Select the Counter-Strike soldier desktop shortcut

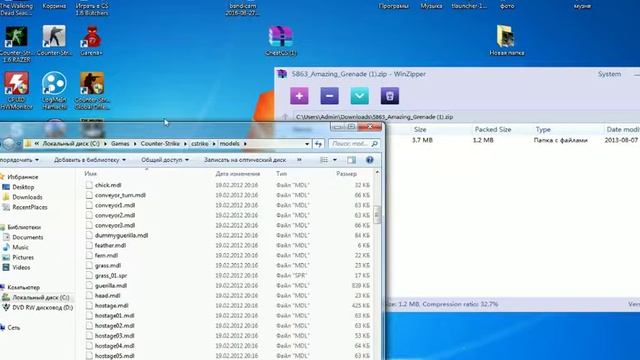pos(54,40)
